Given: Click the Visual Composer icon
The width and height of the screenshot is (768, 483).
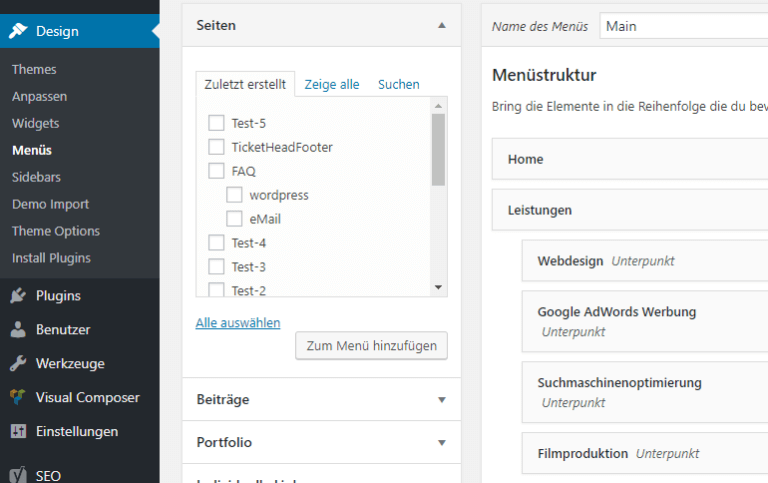Looking at the screenshot, I should 18,398.
